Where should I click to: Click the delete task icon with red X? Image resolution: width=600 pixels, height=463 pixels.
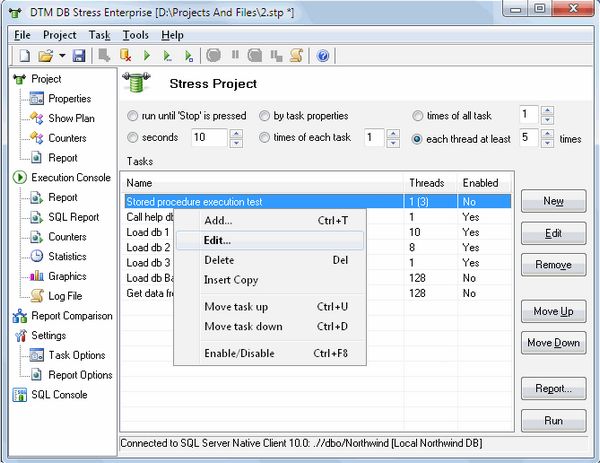tap(126, 56)
